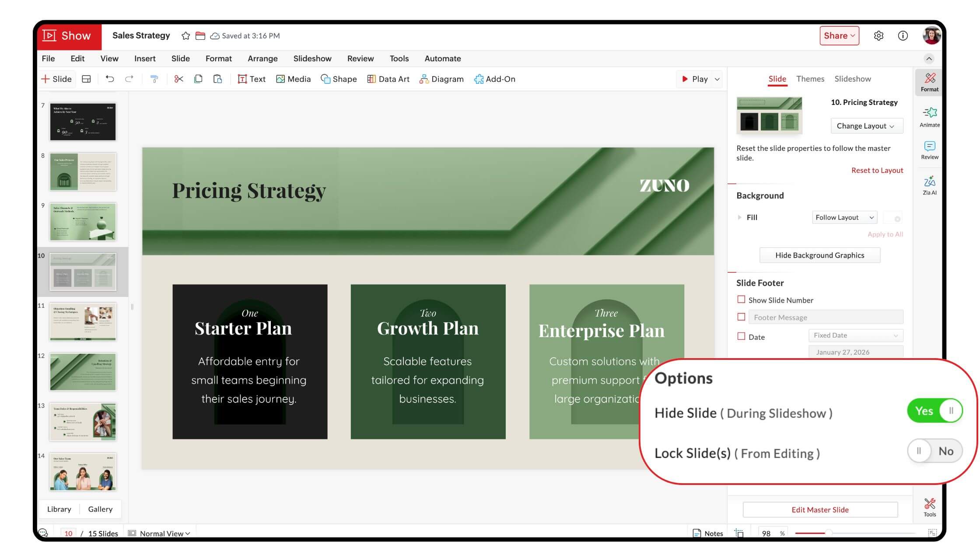Open the Arrange menu
This screenshot has width=980, height=551.
[262, 59]
